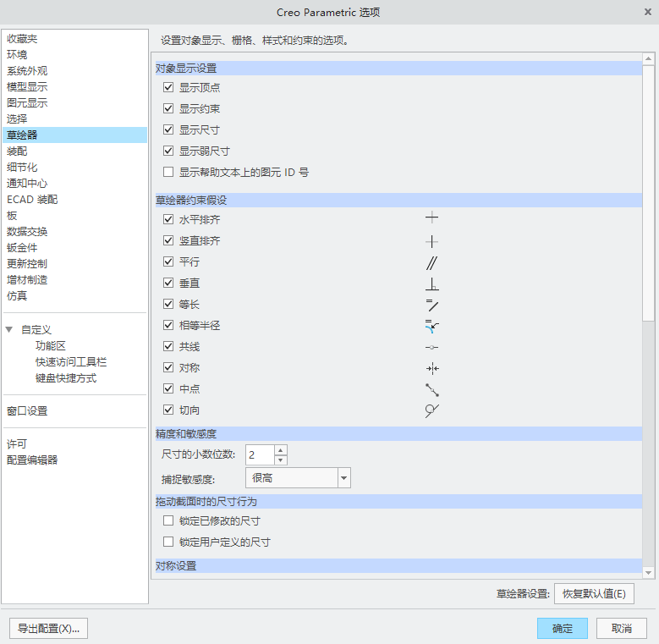Toggle the 对称 checkbox
659x644 pixels.
click(x=168, y=367)
